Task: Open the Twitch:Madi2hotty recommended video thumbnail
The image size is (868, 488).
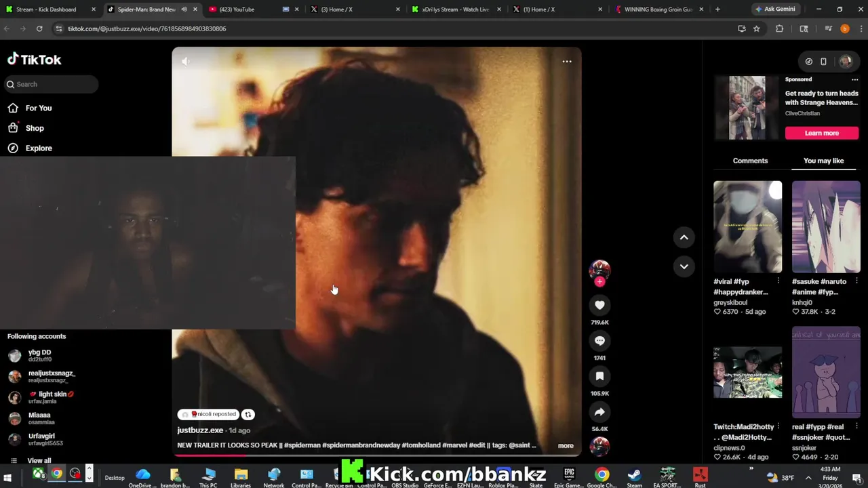Action: (747, 373)
